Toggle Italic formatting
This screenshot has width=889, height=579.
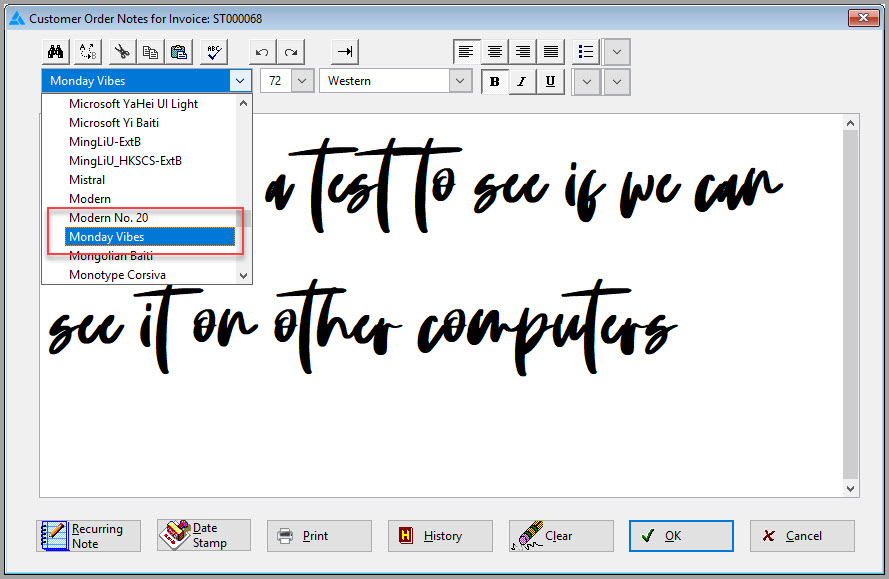click(x=522, y=82)
